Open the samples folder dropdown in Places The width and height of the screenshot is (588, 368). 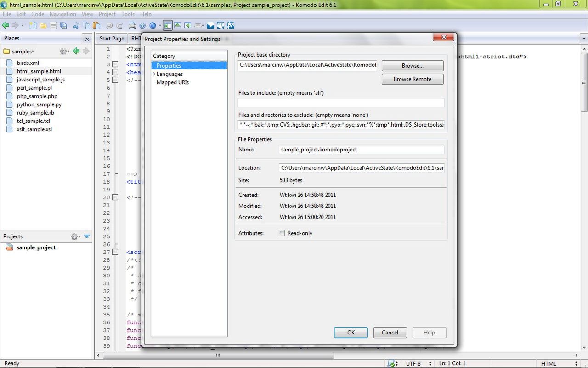tap(23, 51)
